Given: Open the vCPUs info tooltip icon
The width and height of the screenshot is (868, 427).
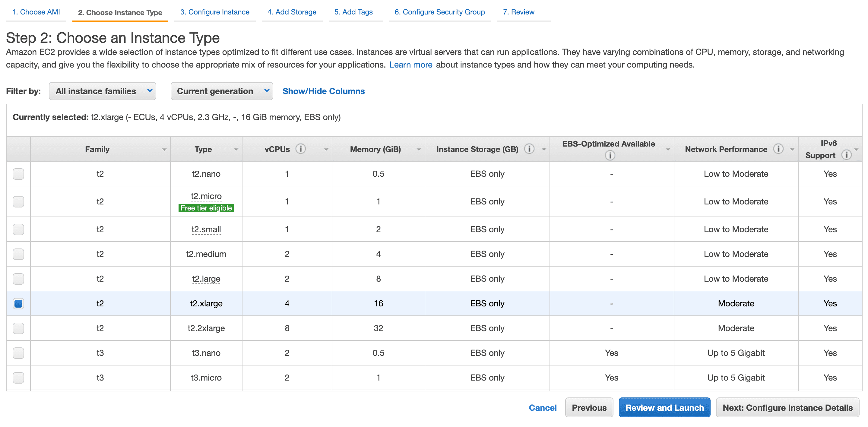Looking at the screenshot, I should [301, 148].
